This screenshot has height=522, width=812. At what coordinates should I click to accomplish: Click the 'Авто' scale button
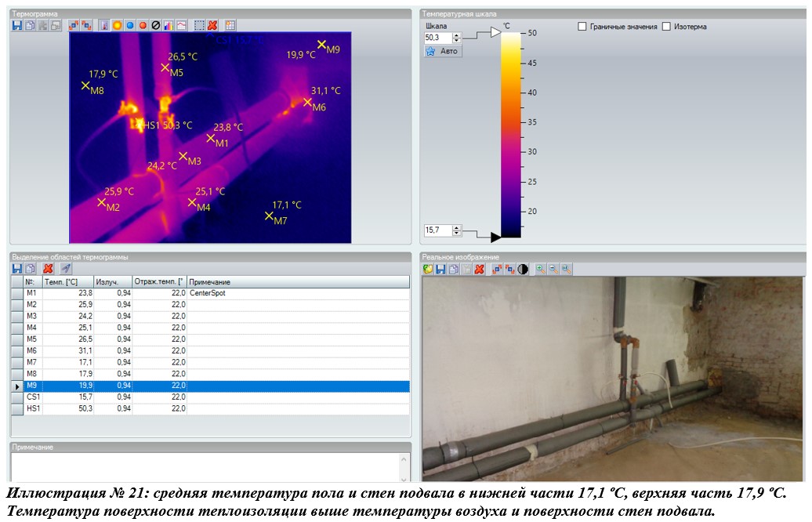[443, 51]
